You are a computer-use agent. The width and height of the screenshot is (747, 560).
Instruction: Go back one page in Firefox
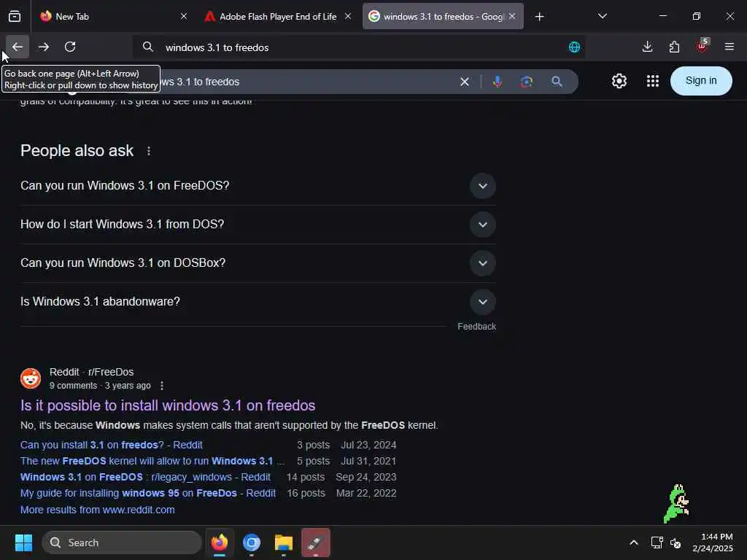click(18, 47)
